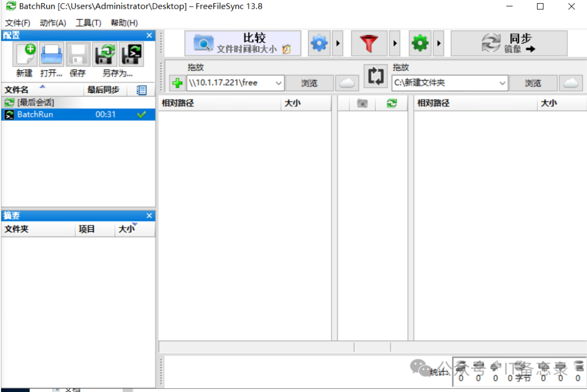Click right grid 大小 column header

pos(562,103)
